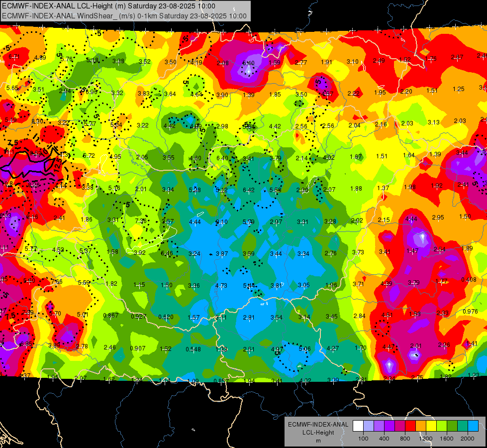Click the wind shear value 5.06
The height and width of the screenshot is (448, 487).
point(304,349)
